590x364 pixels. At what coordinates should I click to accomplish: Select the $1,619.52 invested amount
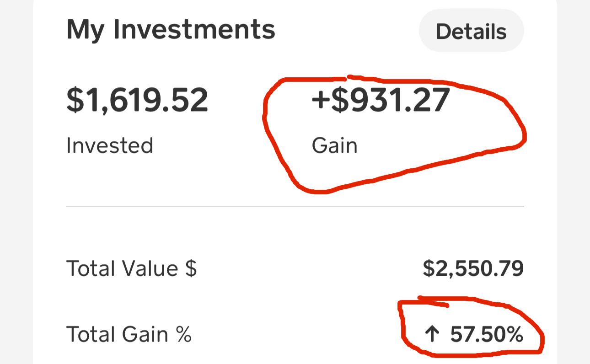[x=137, y=101]
